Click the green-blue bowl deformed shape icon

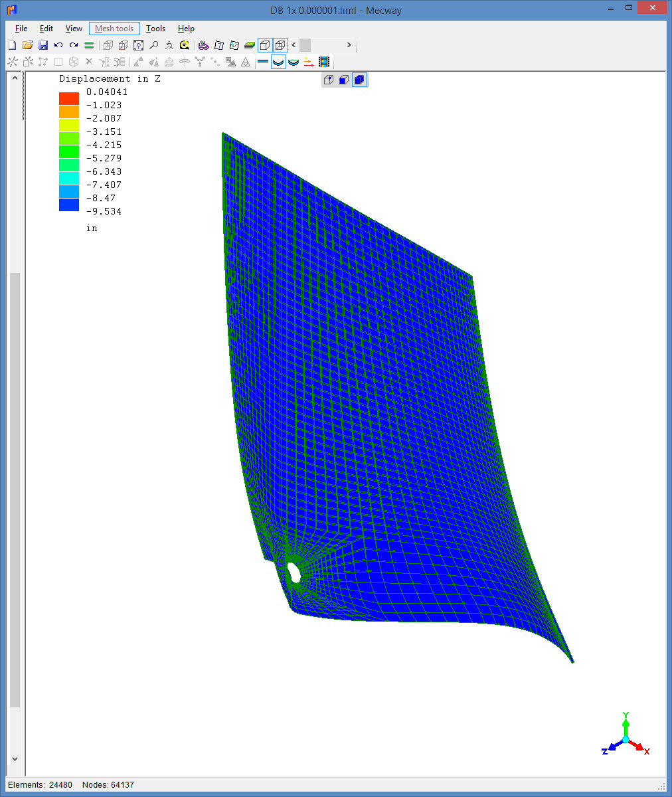pos(294,62)
